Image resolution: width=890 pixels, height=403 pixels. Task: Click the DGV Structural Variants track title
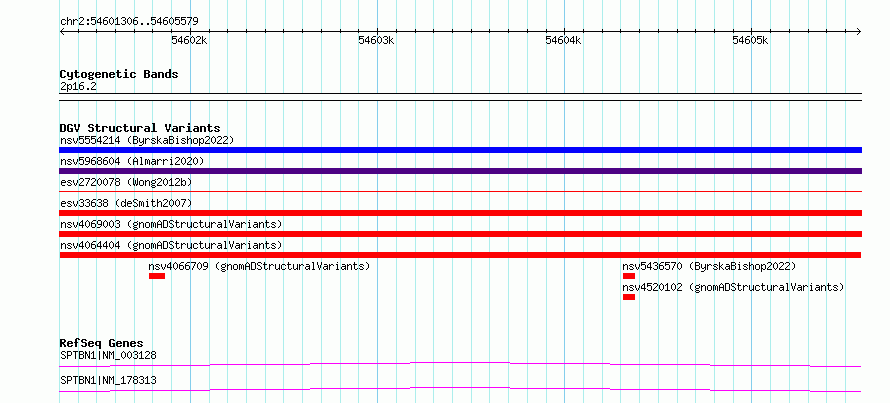coord(140,128)
